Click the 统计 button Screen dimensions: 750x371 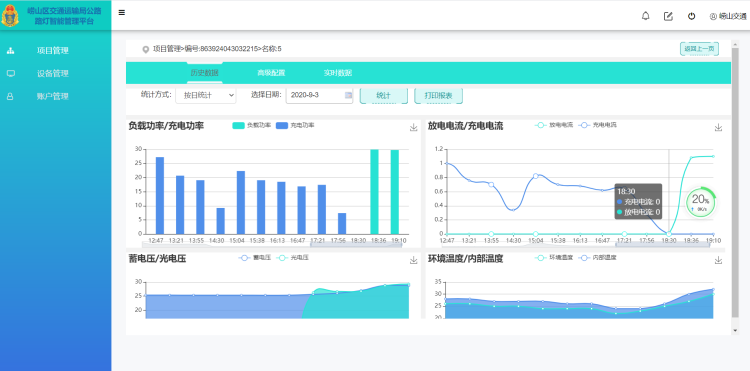coord(384,96)
